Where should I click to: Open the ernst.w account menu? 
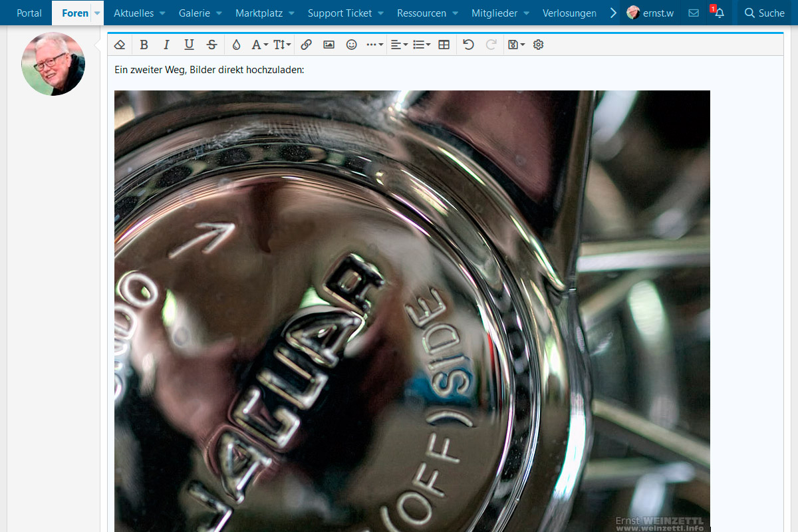650,13
